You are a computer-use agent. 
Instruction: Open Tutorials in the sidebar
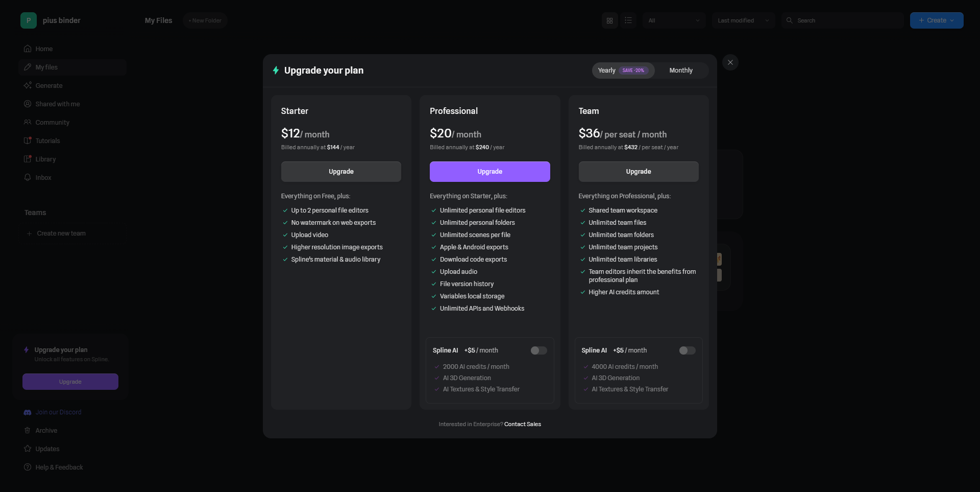click(x=47, y=141)
